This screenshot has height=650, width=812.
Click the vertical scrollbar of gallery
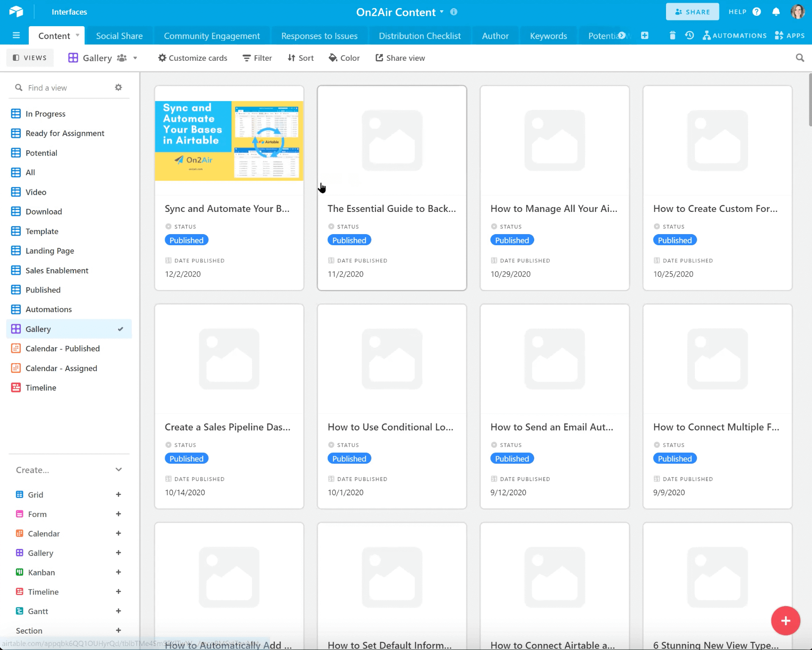810,100
